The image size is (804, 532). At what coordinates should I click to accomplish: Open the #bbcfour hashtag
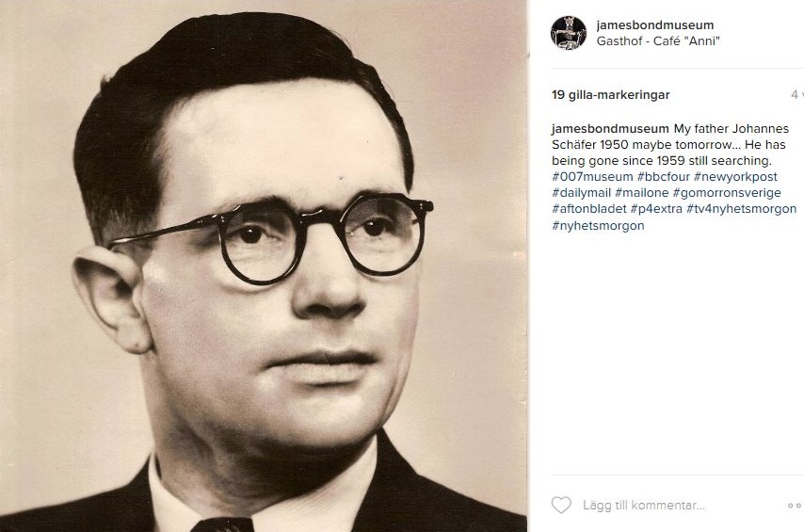(664, 176)
